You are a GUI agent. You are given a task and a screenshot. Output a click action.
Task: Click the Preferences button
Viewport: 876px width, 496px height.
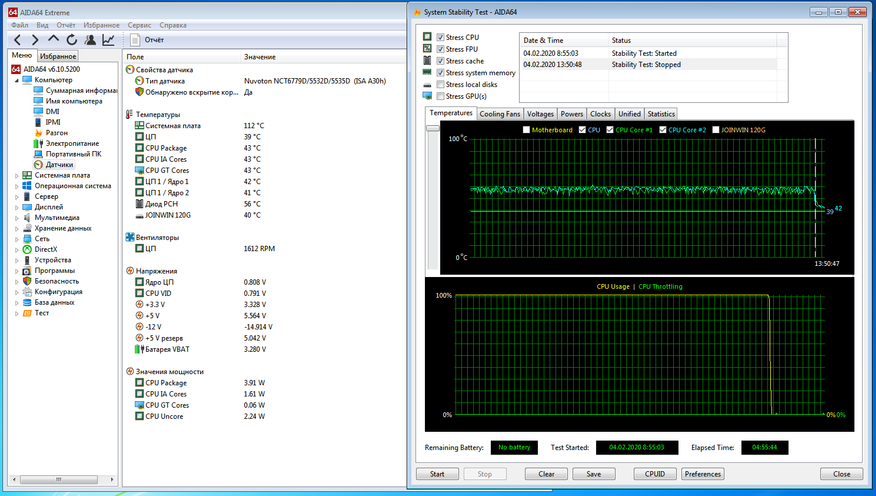703,474
